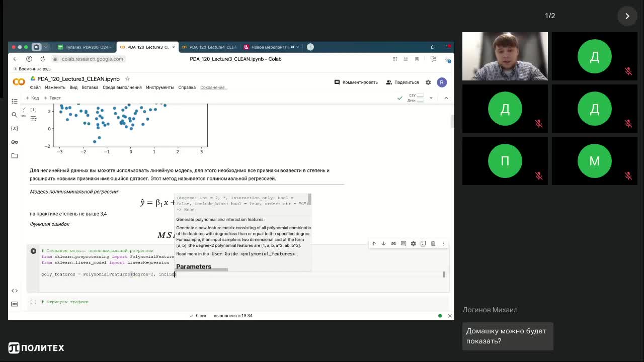
Task: Click the code line with PolynomialFeatures(degree=2
Action: point(108,274)
